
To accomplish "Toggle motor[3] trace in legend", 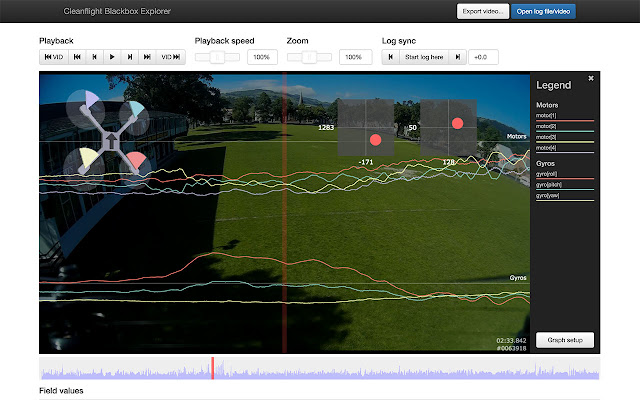I will (546, 136).
